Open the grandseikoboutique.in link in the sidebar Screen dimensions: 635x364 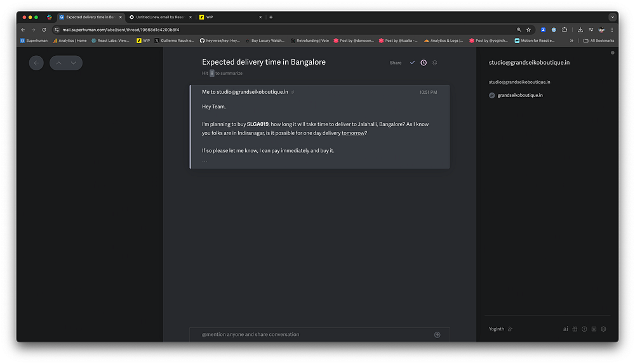pos(520,95)
